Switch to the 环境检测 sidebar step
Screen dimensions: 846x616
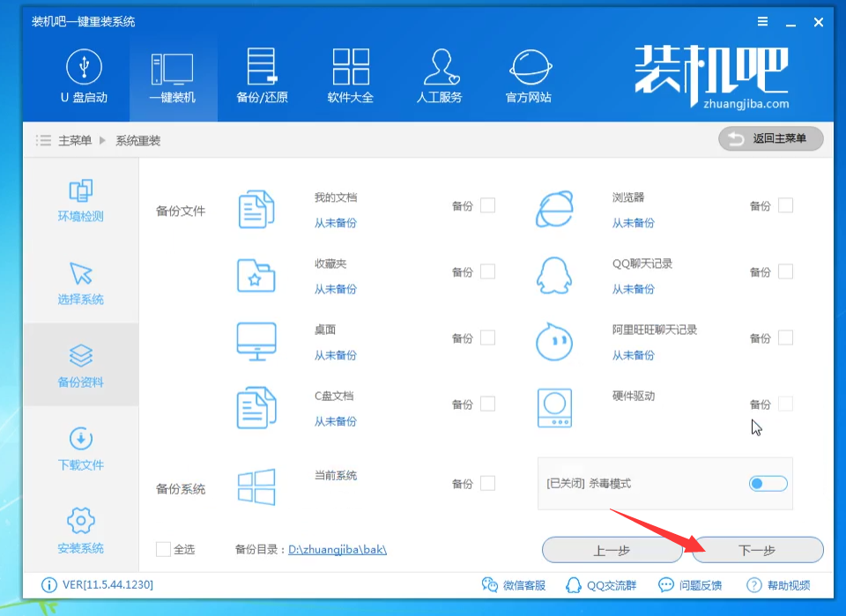click(x=81, y=202)
